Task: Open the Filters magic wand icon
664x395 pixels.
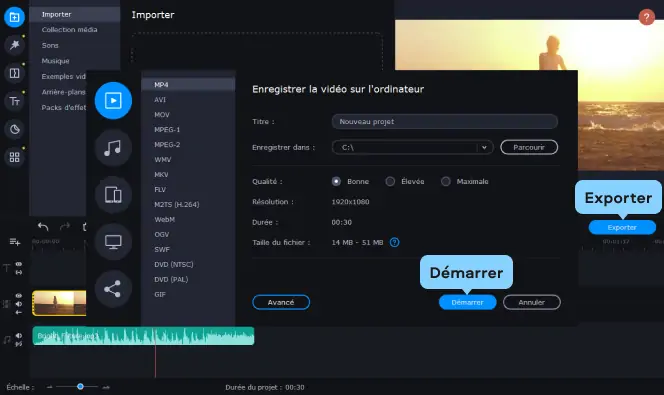Action: [14, 45]
